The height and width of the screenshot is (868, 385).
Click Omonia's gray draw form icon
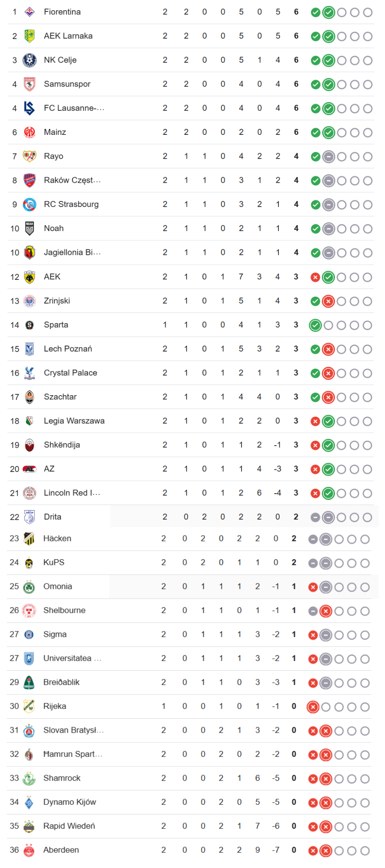pyautogui.click(x=326, y=587)
